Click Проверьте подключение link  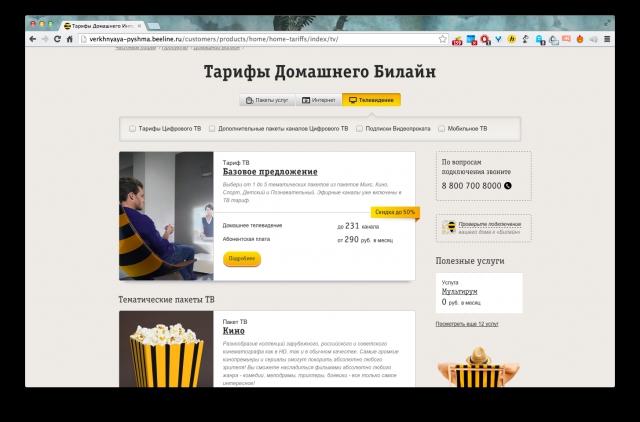point(489,224)
